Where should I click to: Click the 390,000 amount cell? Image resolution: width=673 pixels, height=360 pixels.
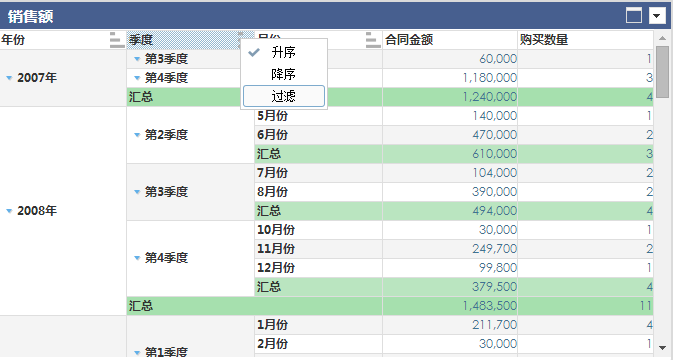(450, 192)
